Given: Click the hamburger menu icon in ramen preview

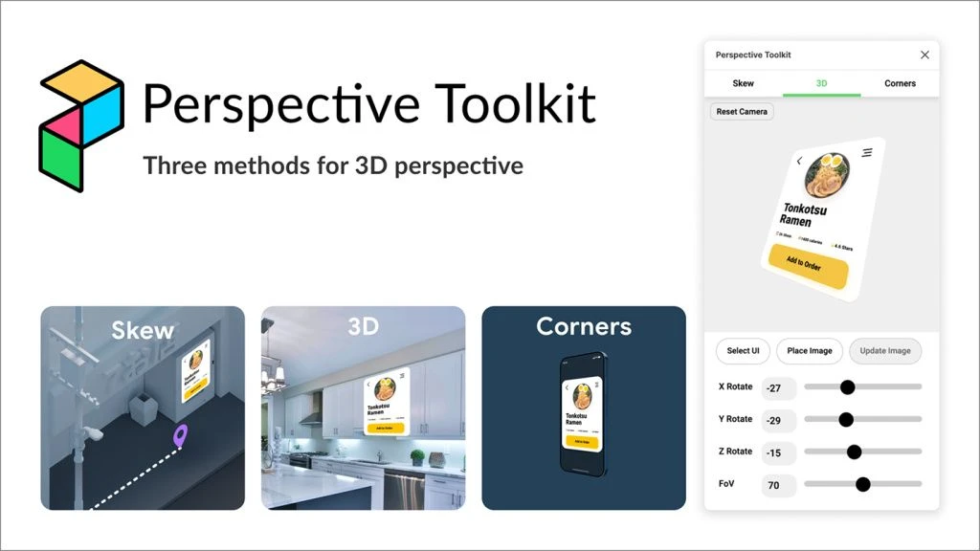Looking at the screenshot, I should (x=867, y=152).
